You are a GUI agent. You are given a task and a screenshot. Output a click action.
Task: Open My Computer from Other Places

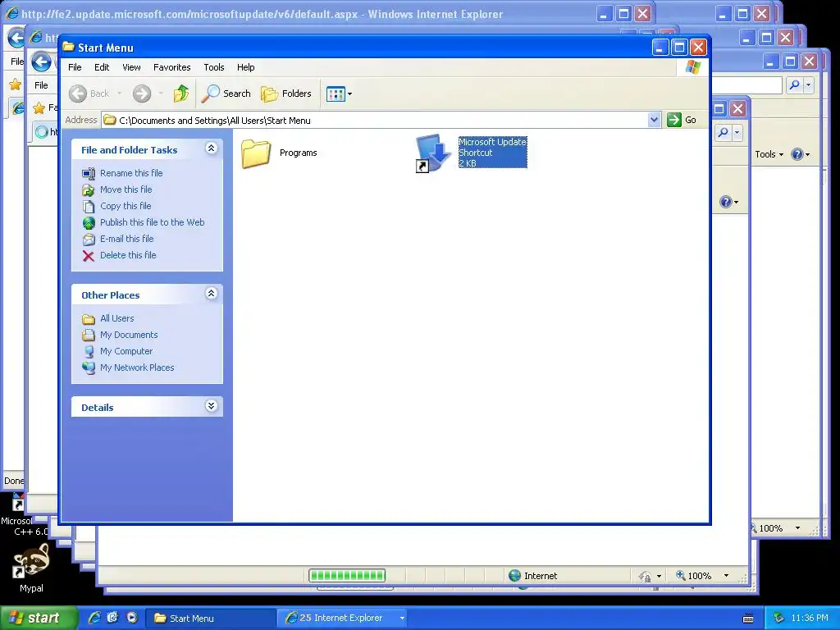pos(126,351)
